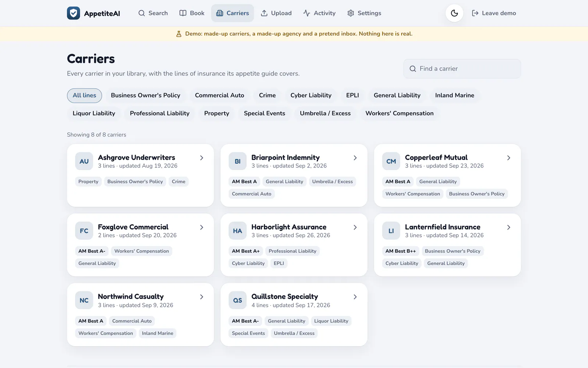Click the BI avatar badge for Briarpoint
This screenshot has height=368, width=588.
tap(237, 161)
